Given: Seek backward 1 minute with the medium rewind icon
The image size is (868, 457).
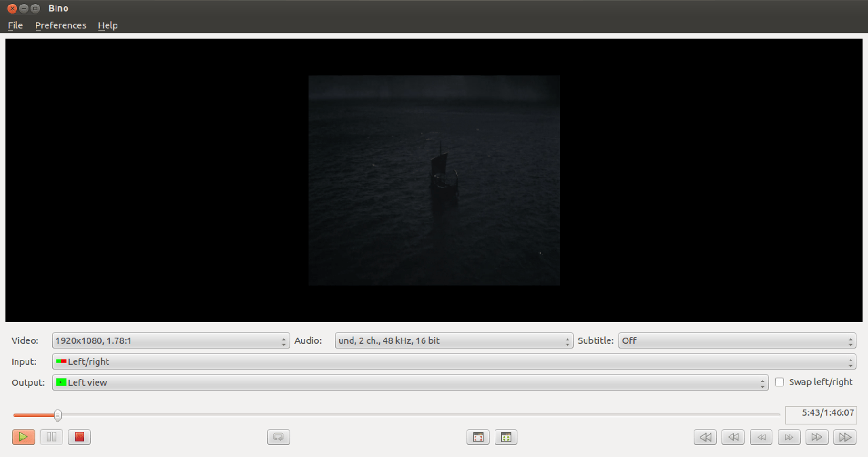Looking at the screenshot, I should coord(733,437).
